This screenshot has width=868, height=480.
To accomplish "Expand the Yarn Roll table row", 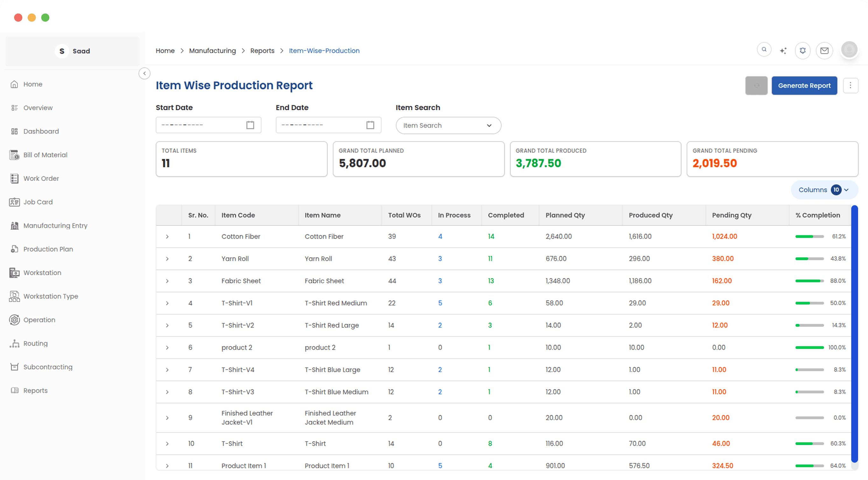I will click(x=167, y=258).
